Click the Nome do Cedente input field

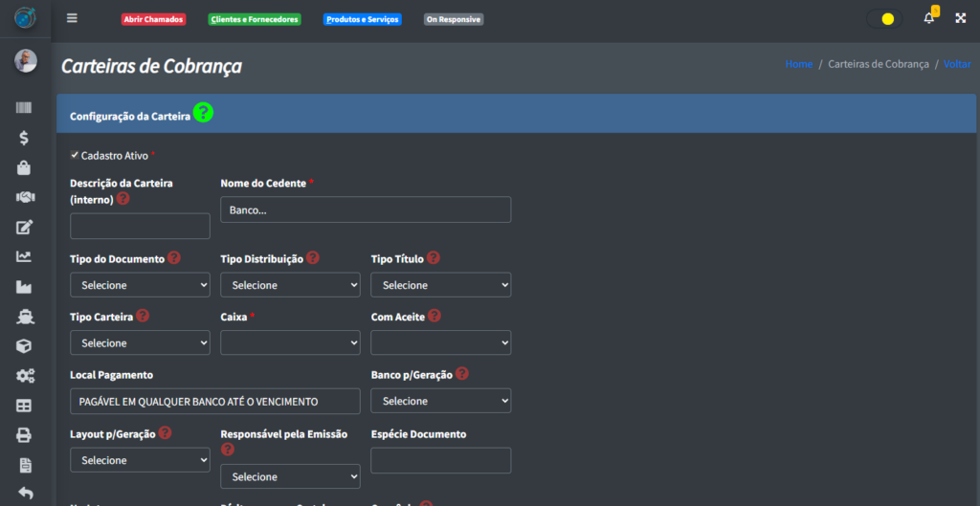coord(365,209)
